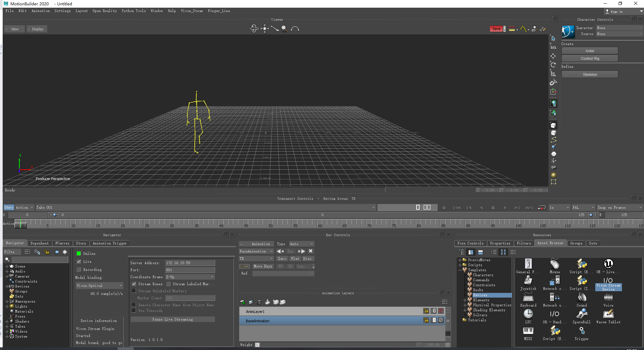Screen dimensions: 644x350
Task: Switch to the FCurves tab
Action: click(62, 243)
